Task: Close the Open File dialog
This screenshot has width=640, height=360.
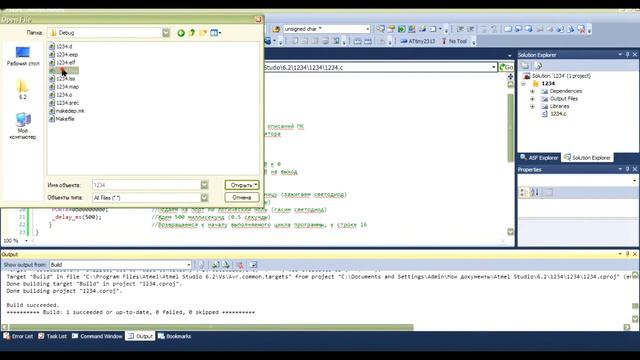Action: (258, 19)
